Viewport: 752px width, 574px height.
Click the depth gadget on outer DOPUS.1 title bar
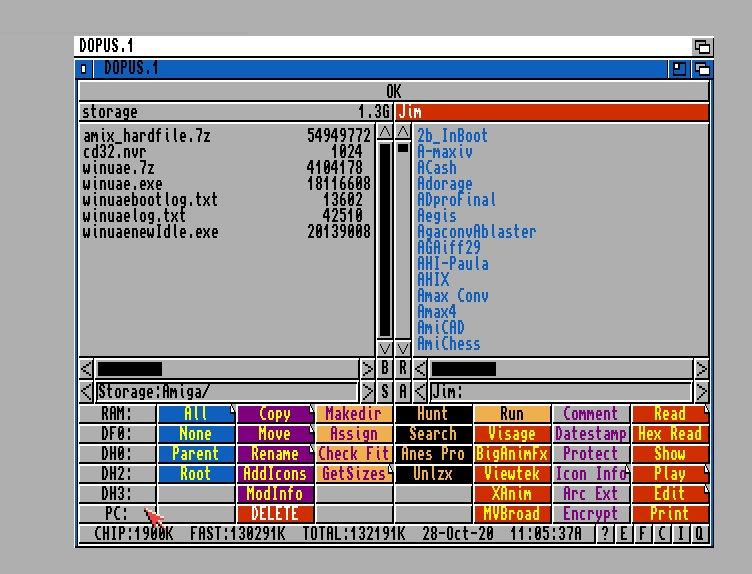[x=702, y=47]
